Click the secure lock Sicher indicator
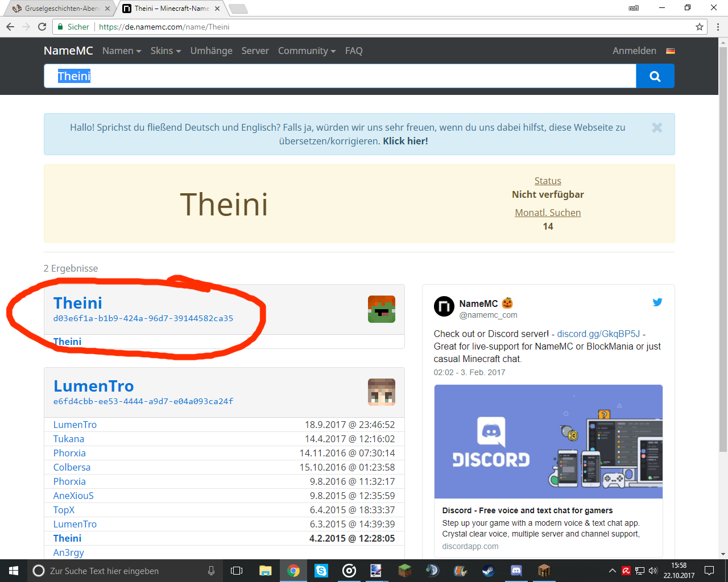This screenshot has width=728, height=582. coord(73,27)
